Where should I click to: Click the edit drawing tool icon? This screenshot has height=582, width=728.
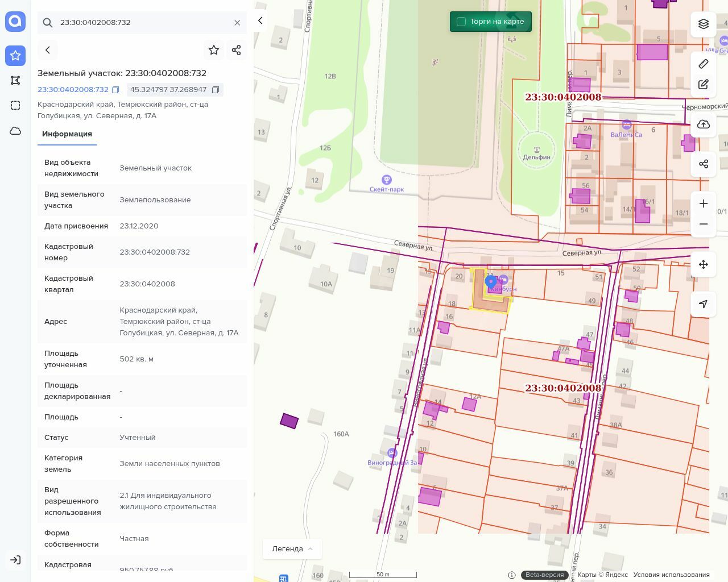click(x=704, y=84)
